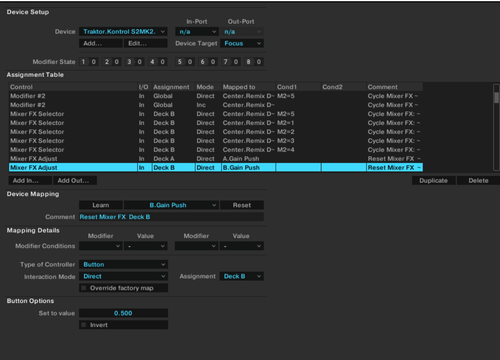Select the Mixer FX Selector row with M2=5
This screenshot has width=500, height=360.
pos(216,114)
